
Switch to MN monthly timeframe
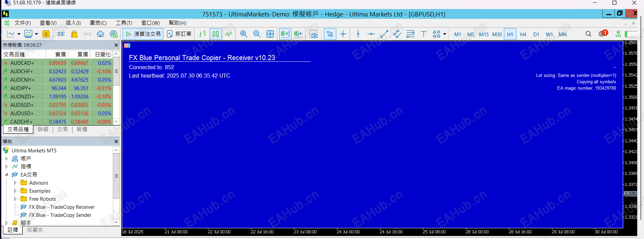click(x=562, y=34)
